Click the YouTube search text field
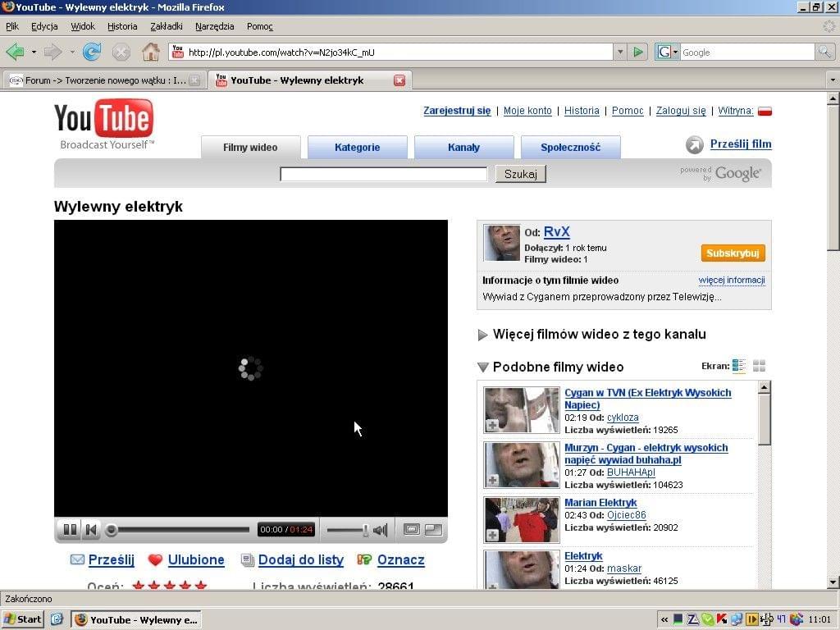This screenshot has width=840, height=630. point(384,174)
